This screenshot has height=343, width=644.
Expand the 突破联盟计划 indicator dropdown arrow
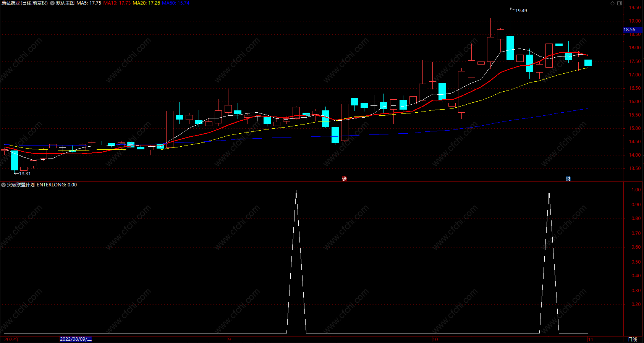3,185
